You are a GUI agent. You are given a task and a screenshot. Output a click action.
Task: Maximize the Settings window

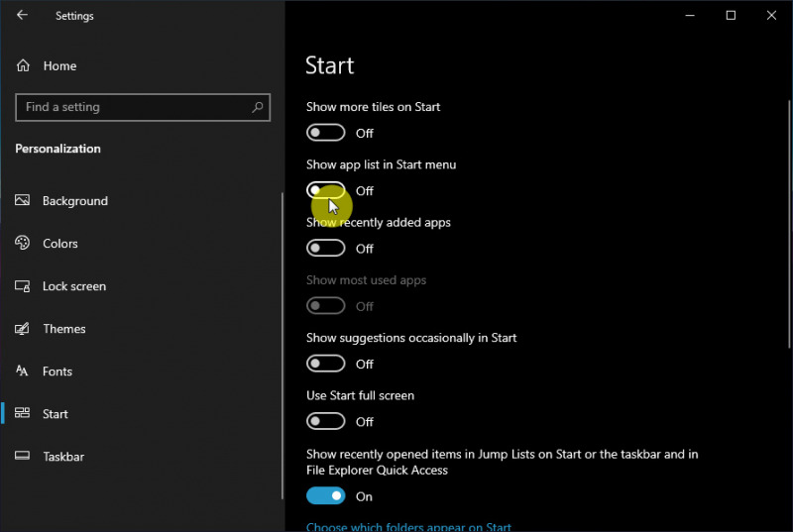point(731,15)
